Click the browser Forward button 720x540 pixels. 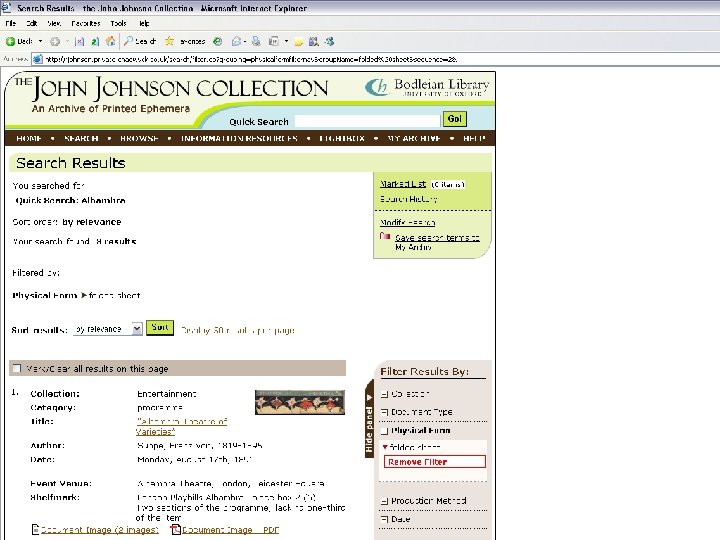click(x=55, y=42)
